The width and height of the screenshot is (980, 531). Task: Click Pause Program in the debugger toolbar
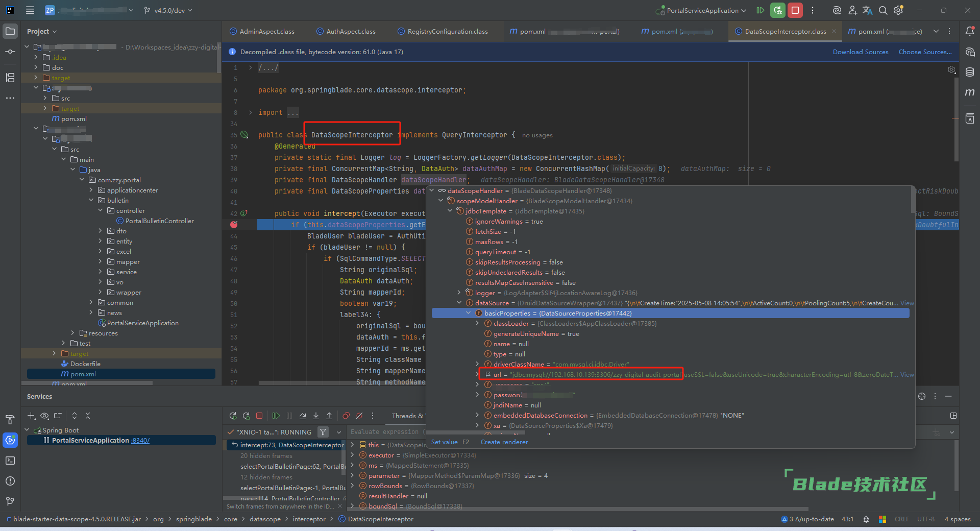coord(289,416)
